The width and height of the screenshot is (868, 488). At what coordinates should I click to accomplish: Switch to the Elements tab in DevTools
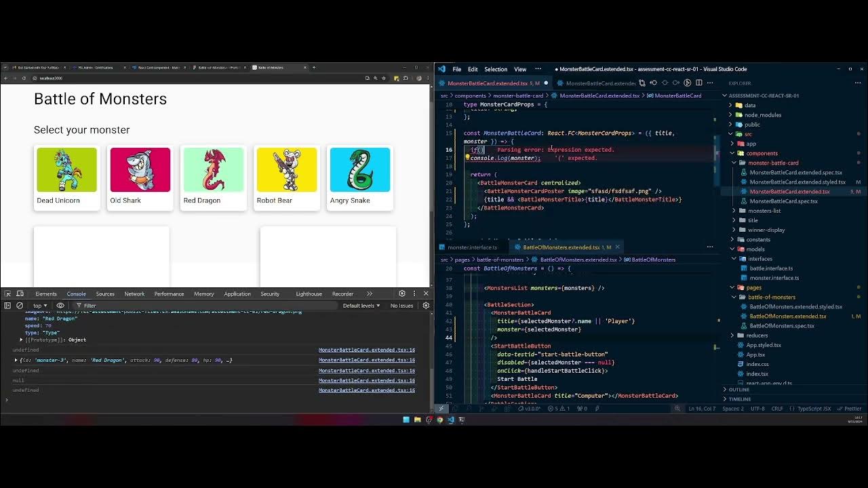(x=46, y=293)
